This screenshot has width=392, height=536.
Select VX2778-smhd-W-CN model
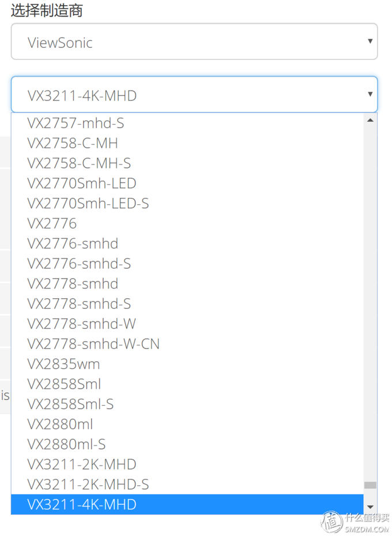tap(93, 344)
